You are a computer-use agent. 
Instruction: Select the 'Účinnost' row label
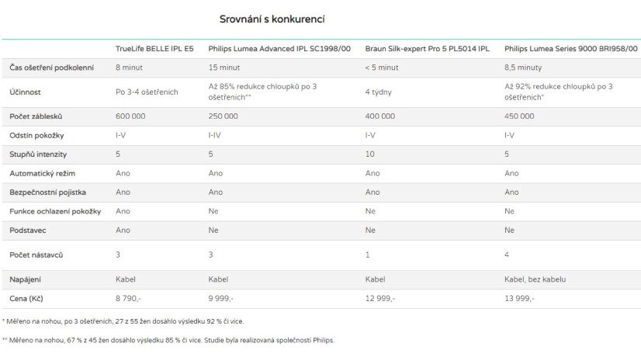point(24,92)
